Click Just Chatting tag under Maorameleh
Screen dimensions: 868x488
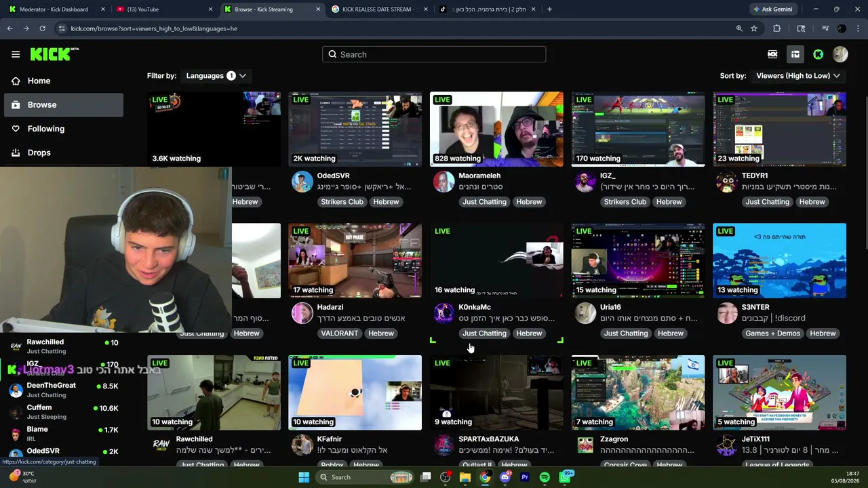point(484,202)
